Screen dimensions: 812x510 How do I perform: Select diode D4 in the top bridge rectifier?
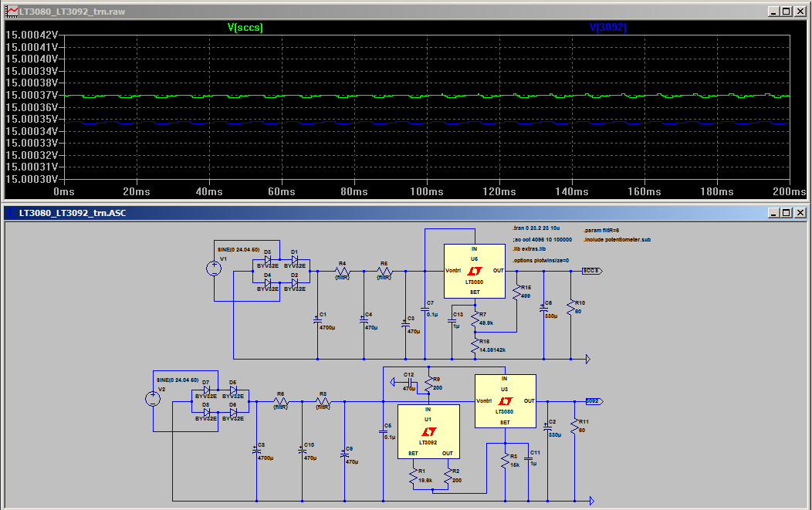tap(268, 282)
